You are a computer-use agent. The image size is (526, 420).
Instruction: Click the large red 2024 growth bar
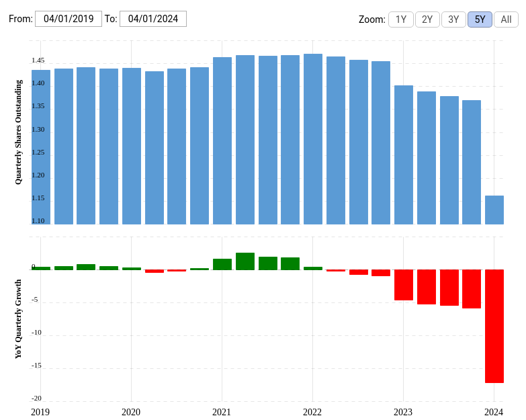[494, 326]
